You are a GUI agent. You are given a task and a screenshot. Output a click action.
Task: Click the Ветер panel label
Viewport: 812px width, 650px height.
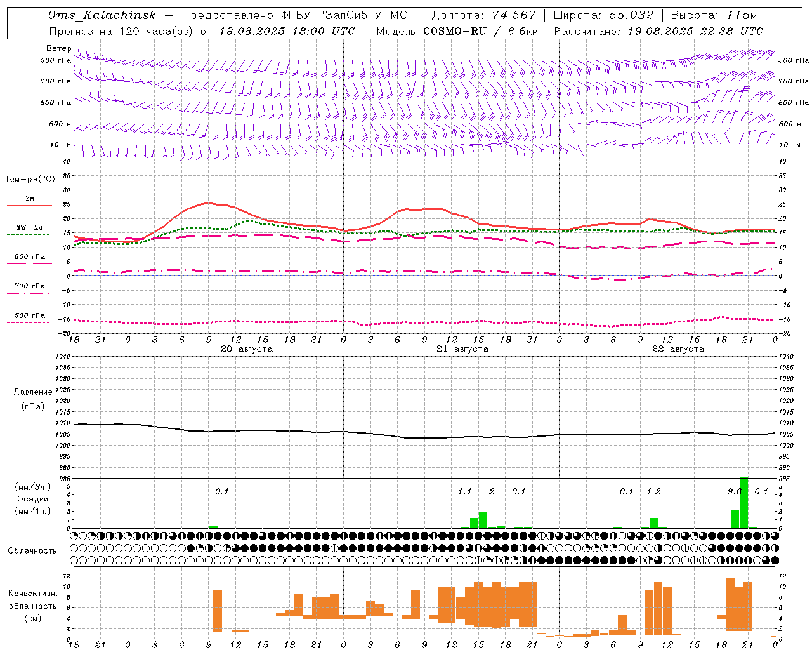58,48
